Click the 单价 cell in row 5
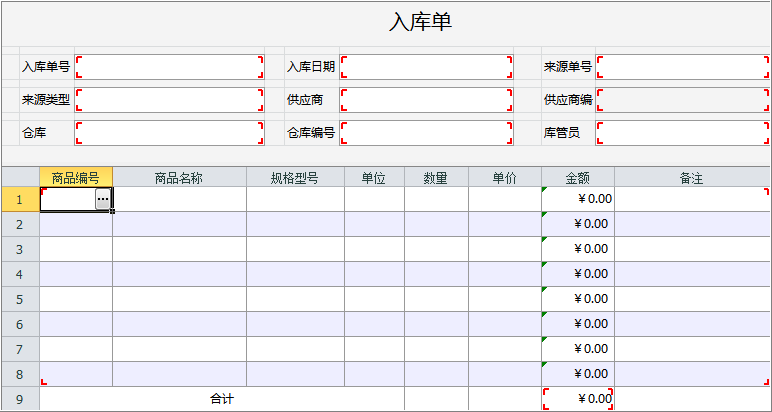Screen dimensions: 772x412 (505, 299)
